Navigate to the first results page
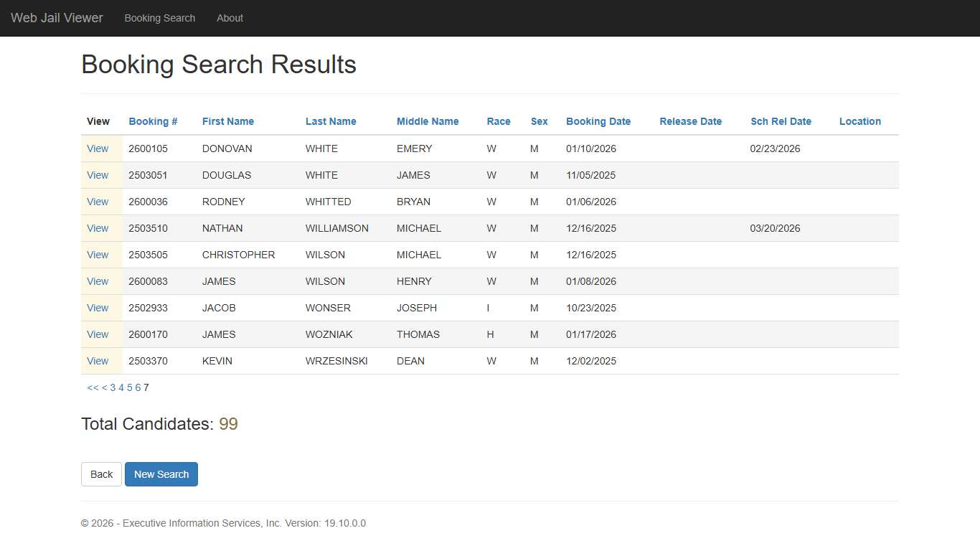This screenshot has height=551, width=980. 91,387
